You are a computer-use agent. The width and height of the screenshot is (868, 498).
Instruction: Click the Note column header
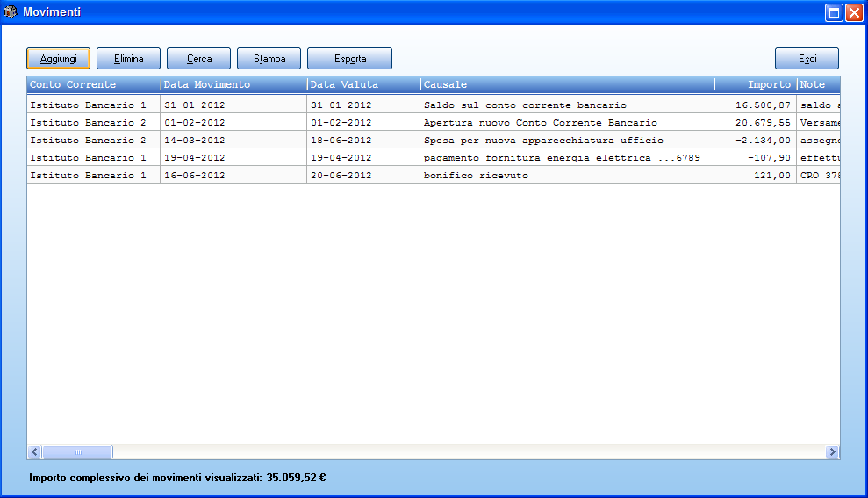[819, 84]
